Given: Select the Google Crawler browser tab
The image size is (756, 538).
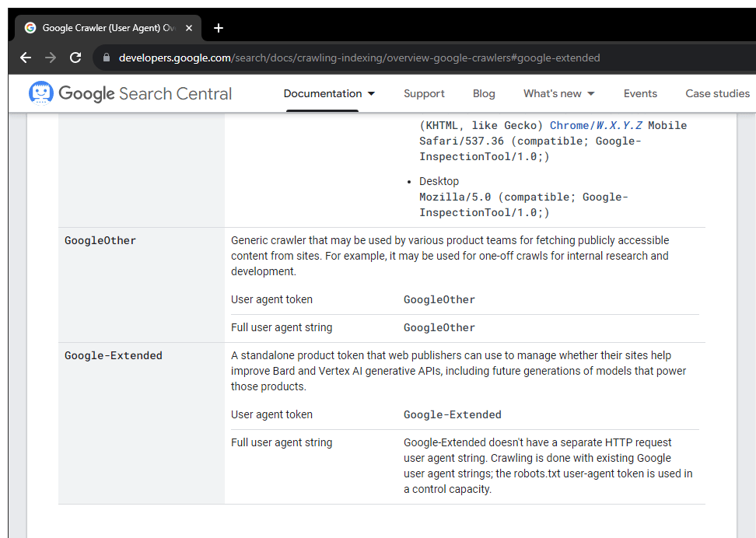Looking at the screenshot, I should [109, 28].
